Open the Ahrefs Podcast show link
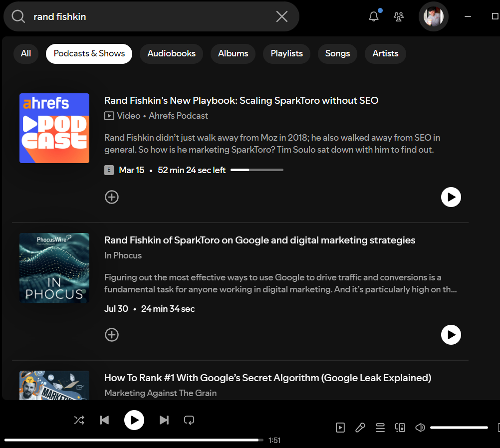500x448 pixels. 178,116
